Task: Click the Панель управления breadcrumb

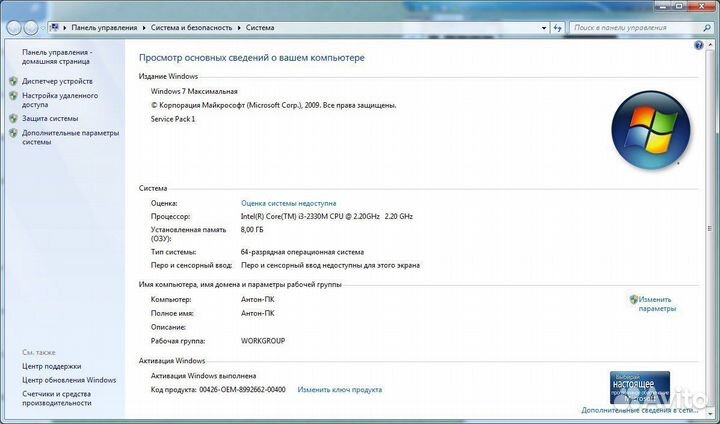Action: point(104,28)
